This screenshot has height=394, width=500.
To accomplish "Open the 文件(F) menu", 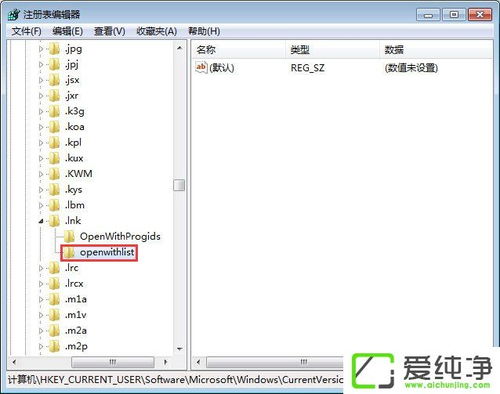I will 26,31.
